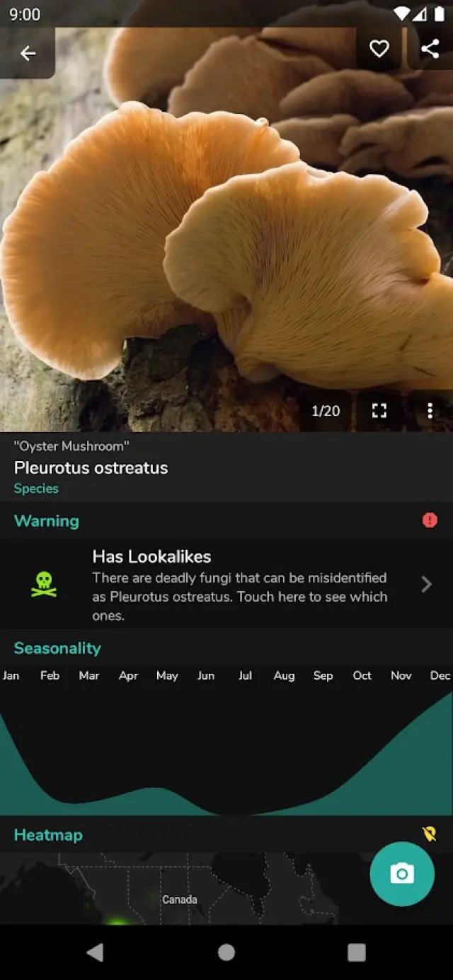Viewport: 453px width, 980px height.
Task: Select the Heatmap section header
Action: tap(48, 835)
